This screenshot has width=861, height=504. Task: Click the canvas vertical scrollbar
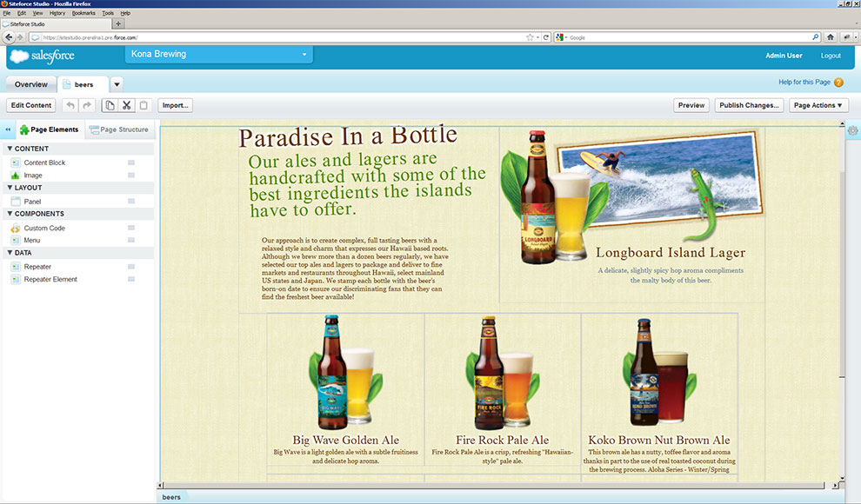842,275
